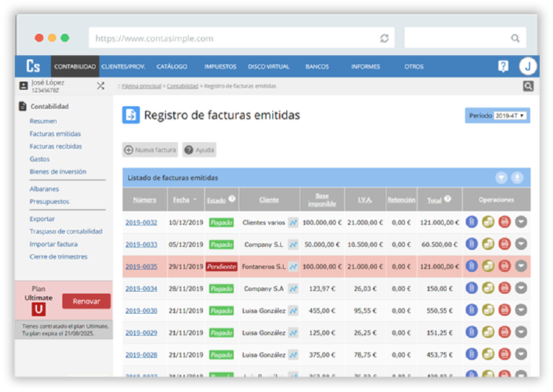Sort the list by Fecha column
The height and width of the screenshot is (392, 553).
pos(181,200)
